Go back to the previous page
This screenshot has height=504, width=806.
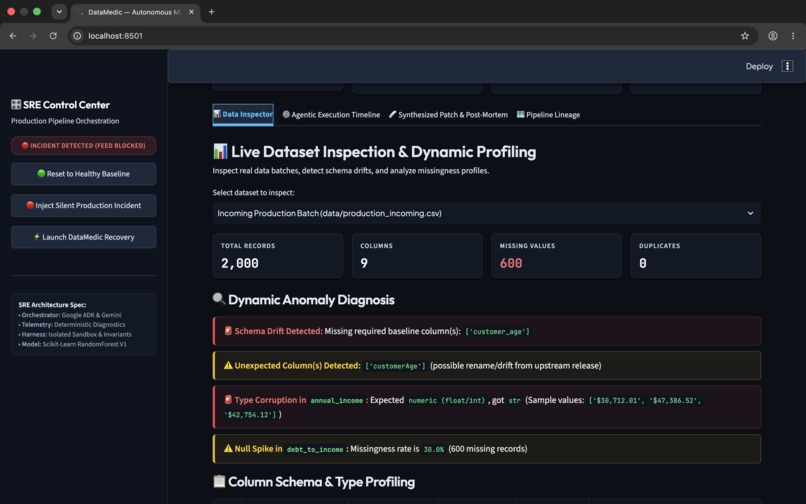[x=13, y=36]
